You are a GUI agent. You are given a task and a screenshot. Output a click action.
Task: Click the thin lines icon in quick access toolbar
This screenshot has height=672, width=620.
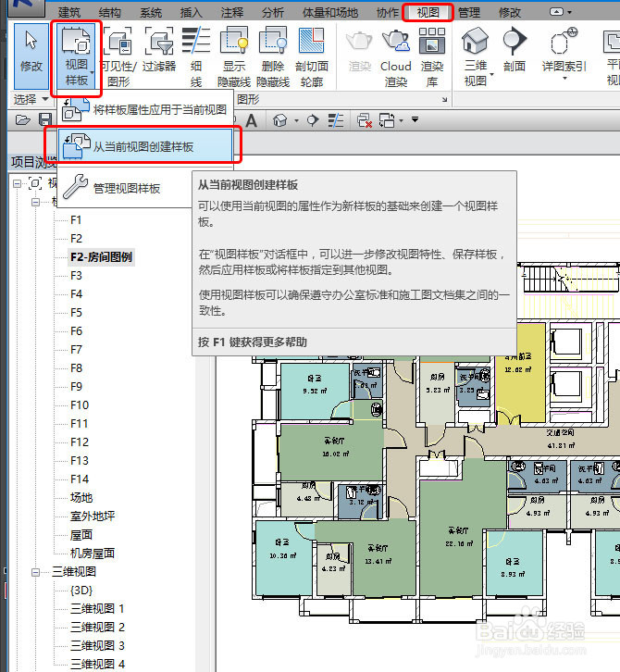336,120
